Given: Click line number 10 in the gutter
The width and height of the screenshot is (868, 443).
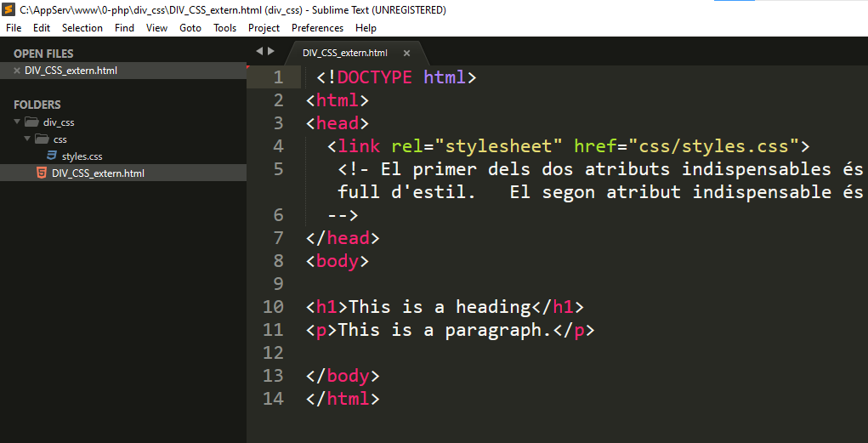Looking at the screenshot, I should [x=273, y=307].
